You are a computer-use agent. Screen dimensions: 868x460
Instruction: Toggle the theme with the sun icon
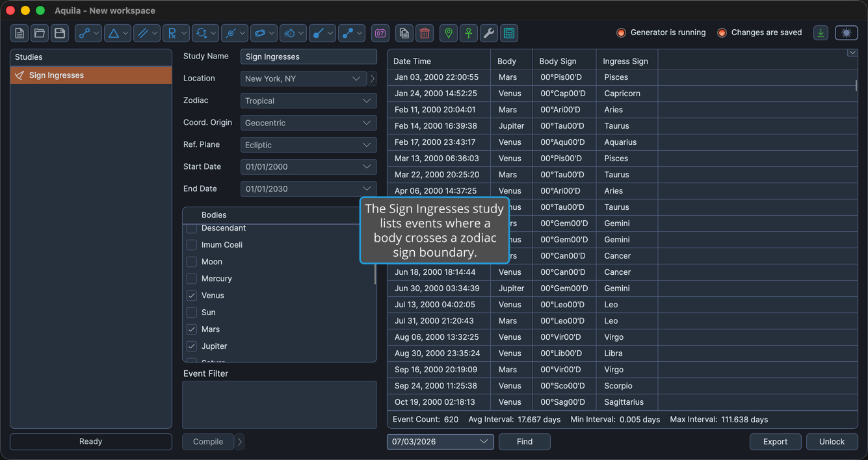tap(847, 33)
